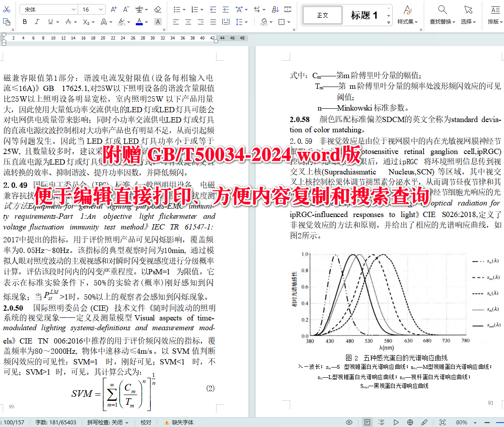Screen dimensions: 504x427
Task: Decrease font size with the A- icon
Action: point(126,9)
